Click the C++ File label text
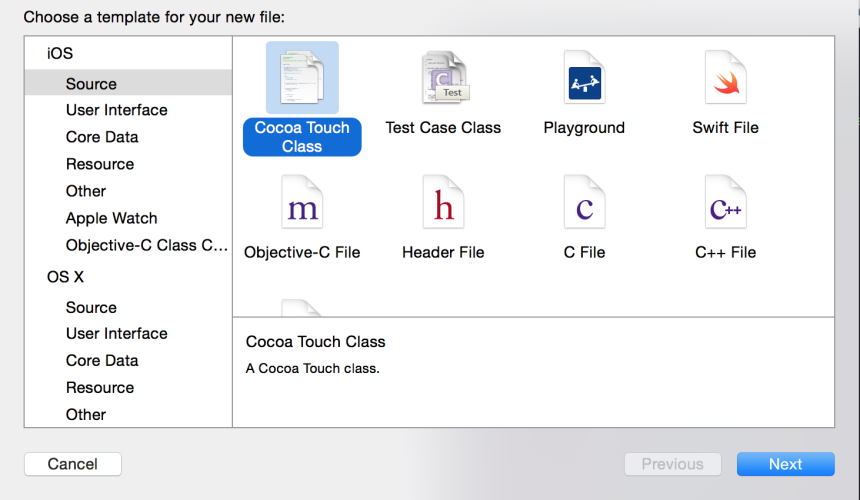Viewport: 860px width, 500px height. tap(726, 252)
